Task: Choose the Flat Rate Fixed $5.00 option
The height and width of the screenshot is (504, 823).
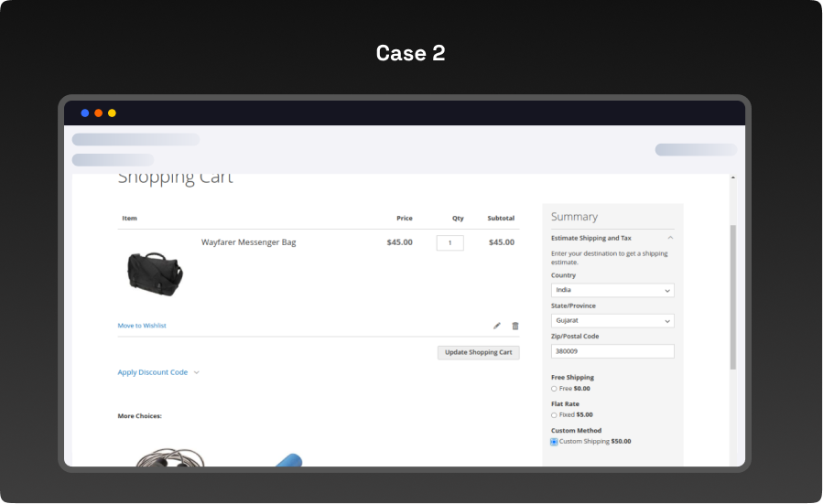Action: click(554, 415)
